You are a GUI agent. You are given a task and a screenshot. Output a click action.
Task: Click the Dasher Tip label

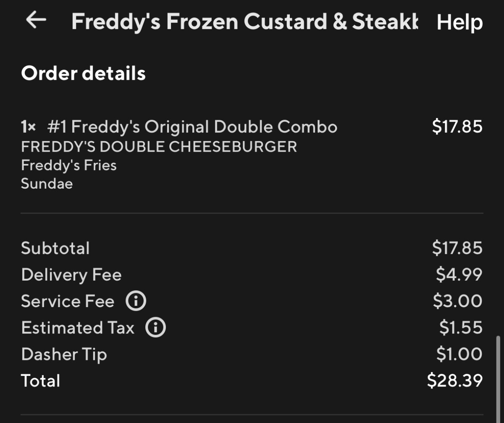[x=64, y=355]
